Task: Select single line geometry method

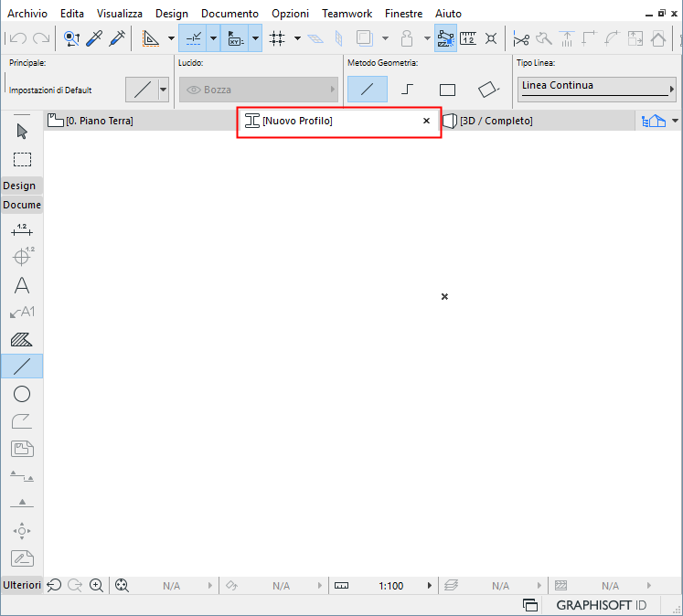Action: pyautogui.click(x=368, y=90)
